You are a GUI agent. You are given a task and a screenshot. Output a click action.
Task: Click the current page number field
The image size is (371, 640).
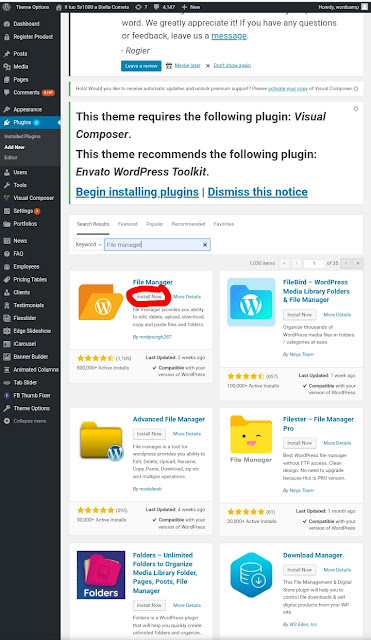pos(314,263)
